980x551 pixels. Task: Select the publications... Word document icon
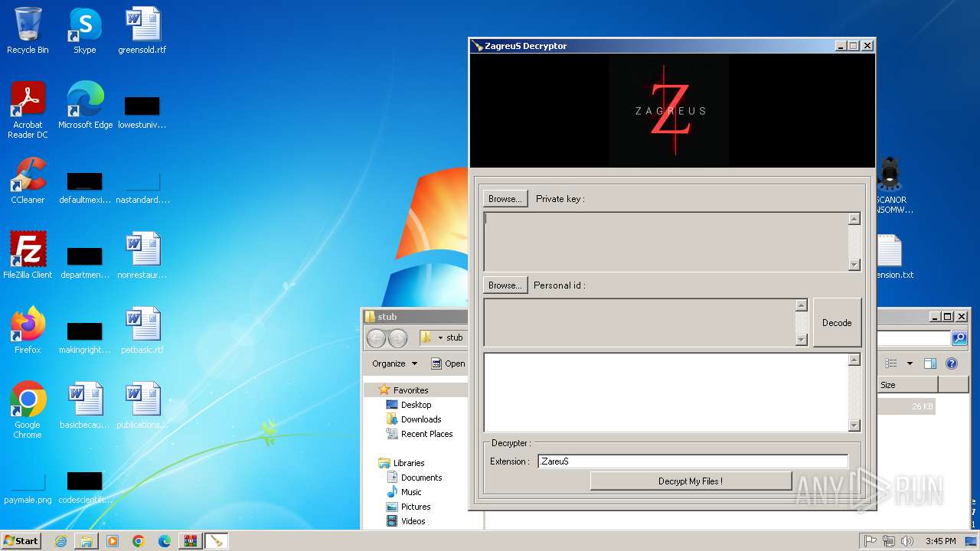pyautogui.click(x=142, y=406)
